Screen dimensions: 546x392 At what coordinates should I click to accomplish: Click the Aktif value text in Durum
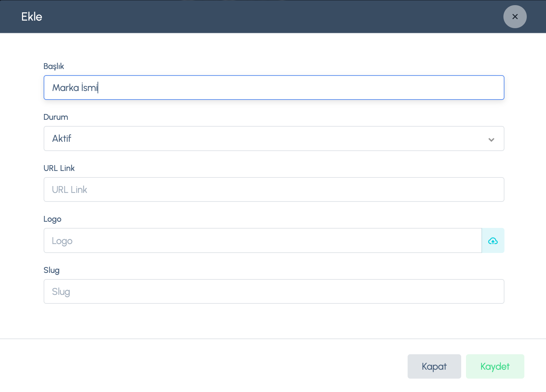[x=61, y=138]
